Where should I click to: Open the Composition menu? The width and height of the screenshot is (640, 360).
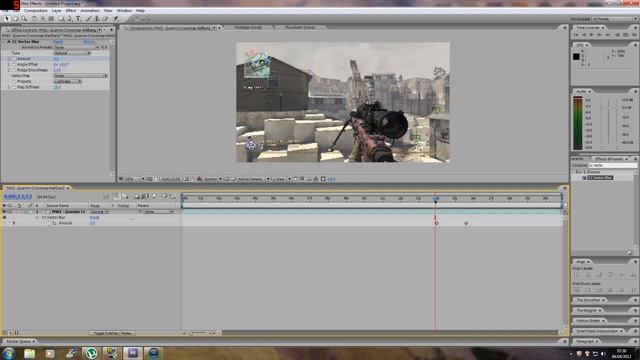point(36,11)
